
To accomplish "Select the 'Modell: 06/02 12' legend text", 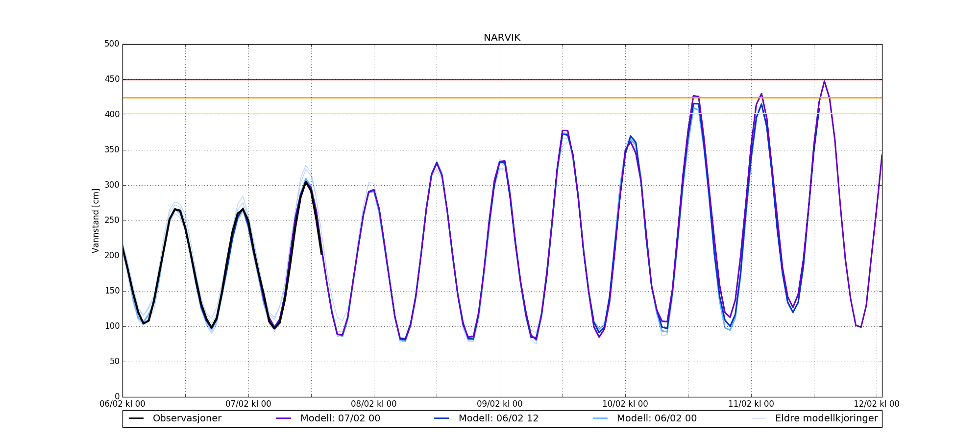I will click(x=498, y=418).
